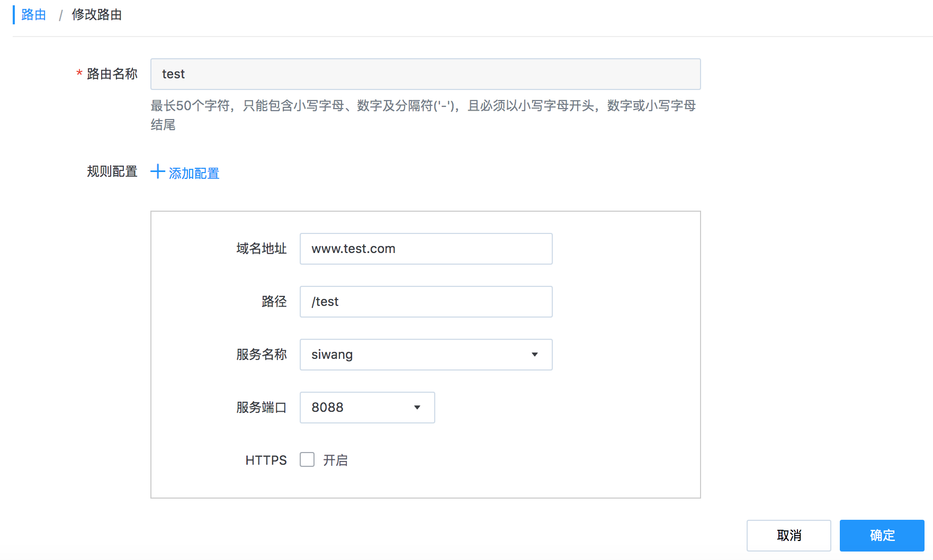Select the 路径 field containing /test
The width and height of the screenshot is (933, 560).
pos(426,302)
